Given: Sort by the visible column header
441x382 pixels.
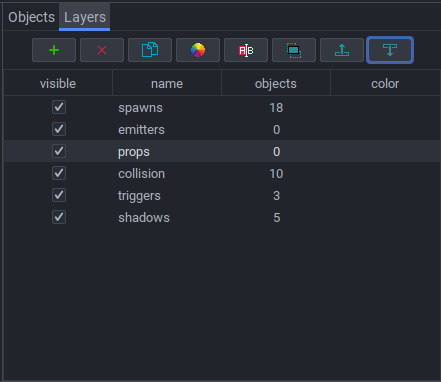Looking at the screenshot, I should [x=58, y=83].
